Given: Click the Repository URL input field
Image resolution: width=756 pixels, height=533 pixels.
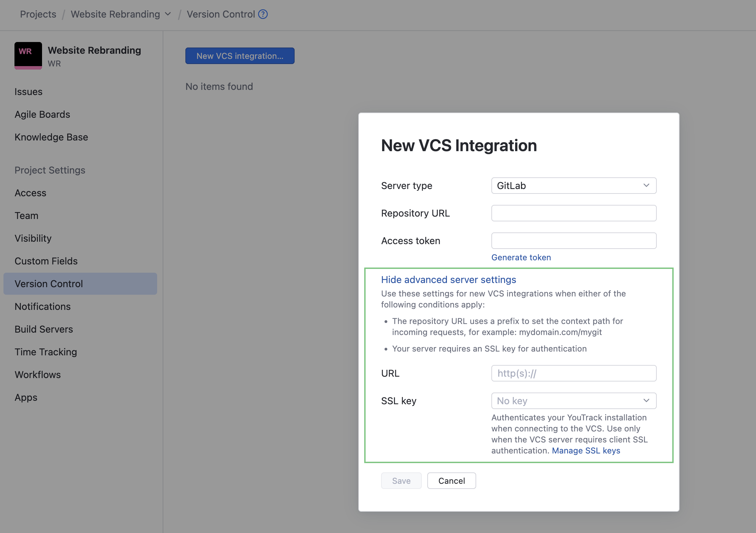Looking at the screenshot, I should 573,213.
